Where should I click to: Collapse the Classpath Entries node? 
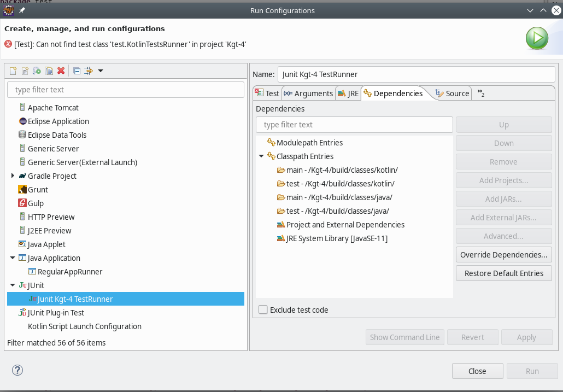(x=261, y=156)
